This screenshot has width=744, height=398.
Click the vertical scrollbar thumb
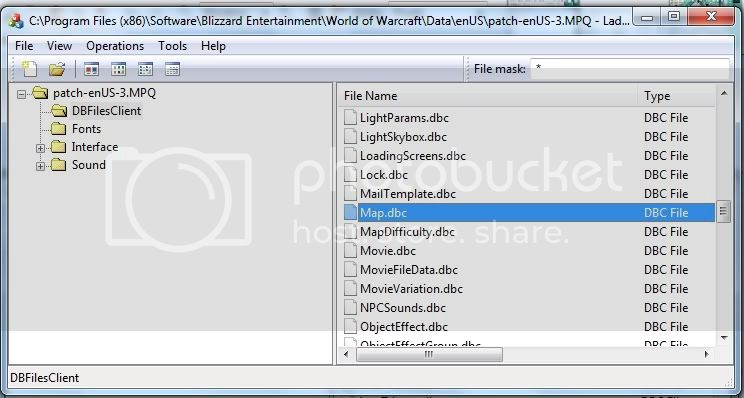724,211
